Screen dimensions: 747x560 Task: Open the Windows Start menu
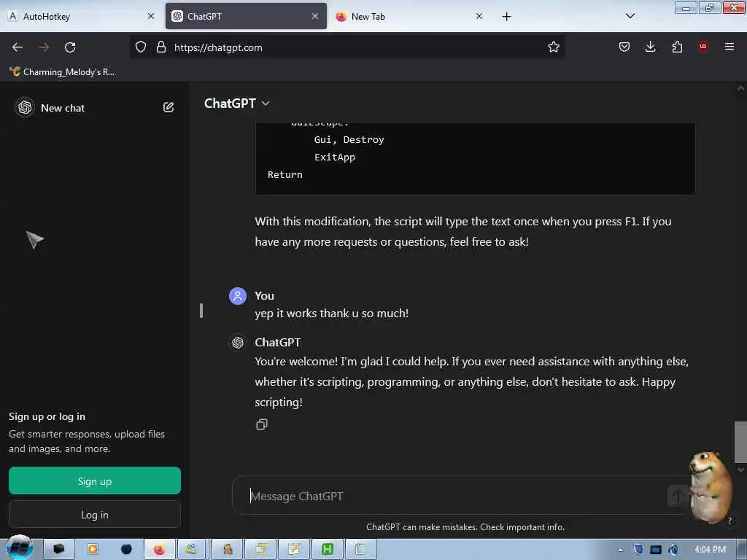pyautogui.click(x=19, y=548)
